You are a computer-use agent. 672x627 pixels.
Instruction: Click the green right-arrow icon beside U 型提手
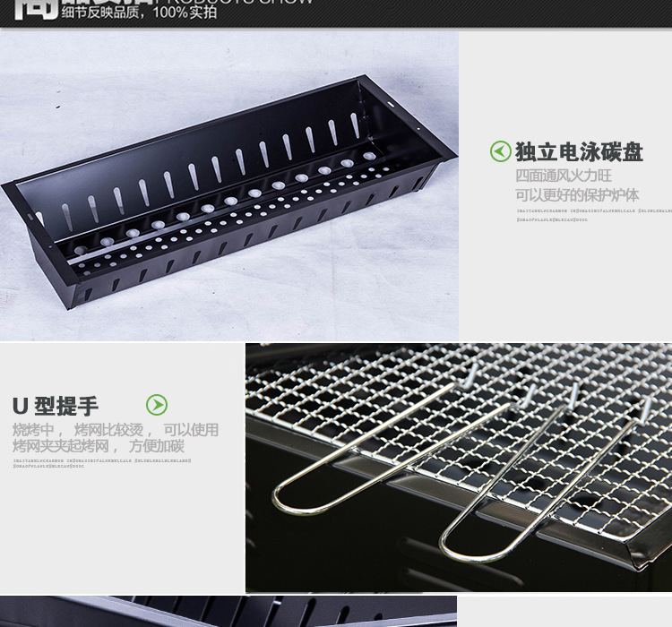157,405
